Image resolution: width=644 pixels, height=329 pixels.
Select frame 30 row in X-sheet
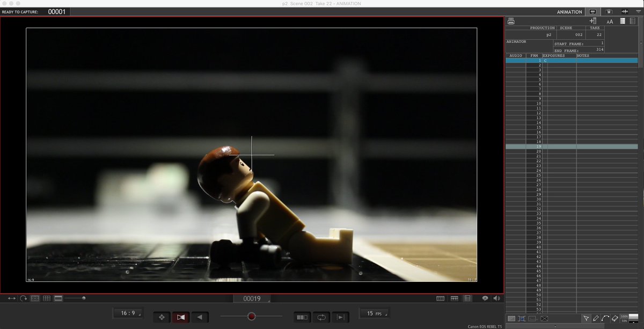[572, 199]
